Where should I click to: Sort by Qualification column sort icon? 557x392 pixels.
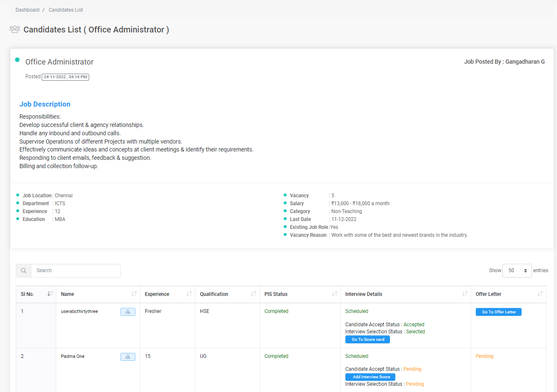coord(253,294)
